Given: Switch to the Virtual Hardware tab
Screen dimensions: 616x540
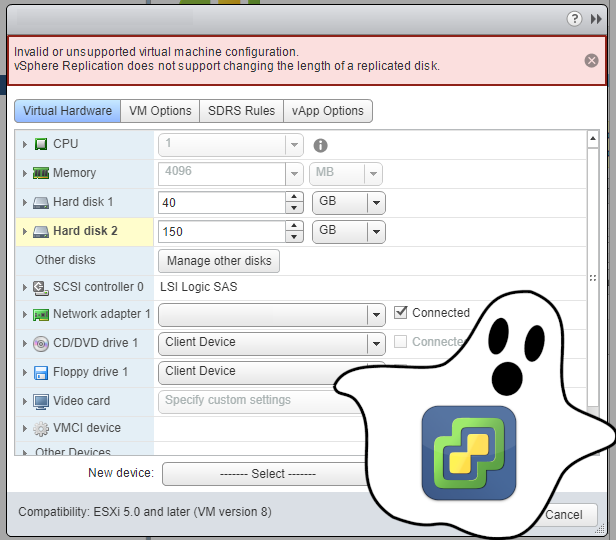Looking at the screenshot, I should coord(68,111).
